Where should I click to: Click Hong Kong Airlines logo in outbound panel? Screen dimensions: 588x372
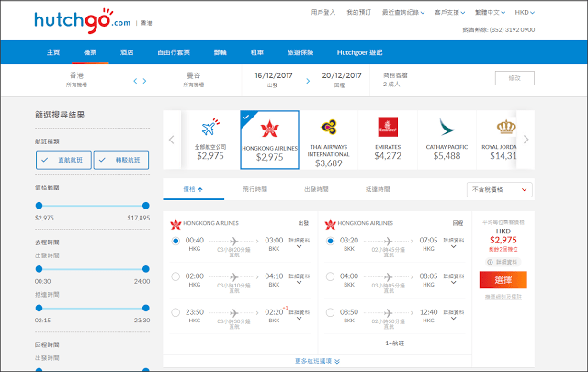coord(175,224)
